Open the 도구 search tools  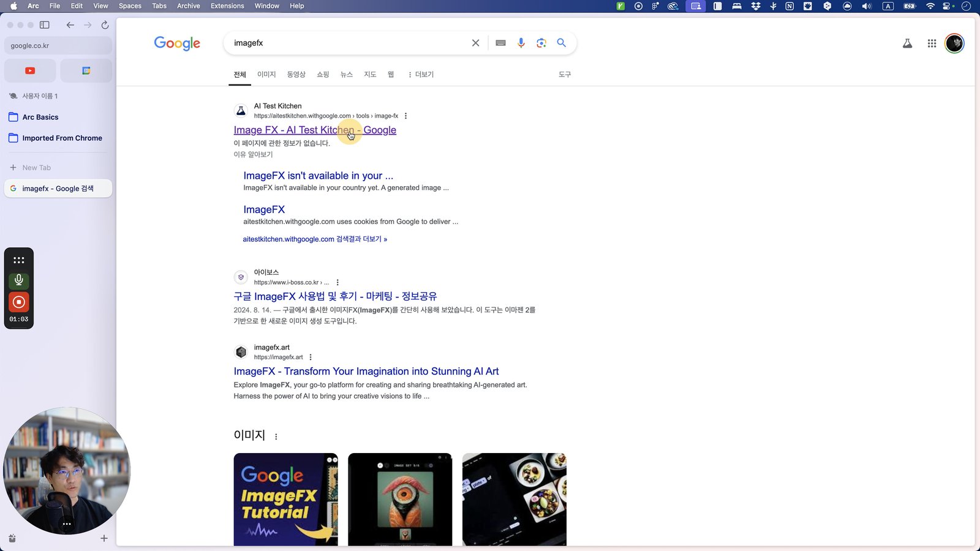pos(565,74)
